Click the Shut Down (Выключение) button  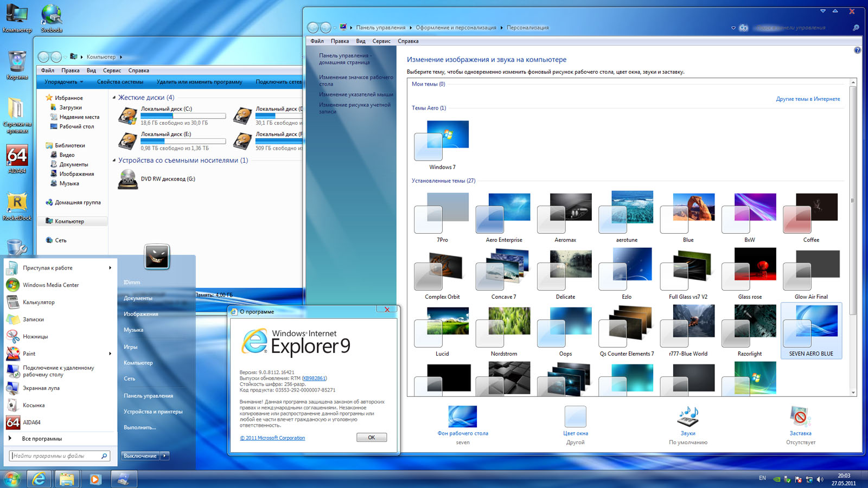[141, 456]
